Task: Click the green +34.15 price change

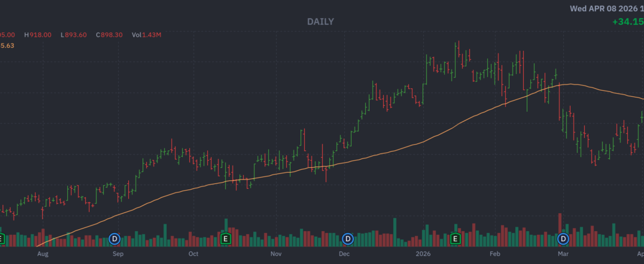Action: point(627,22)
